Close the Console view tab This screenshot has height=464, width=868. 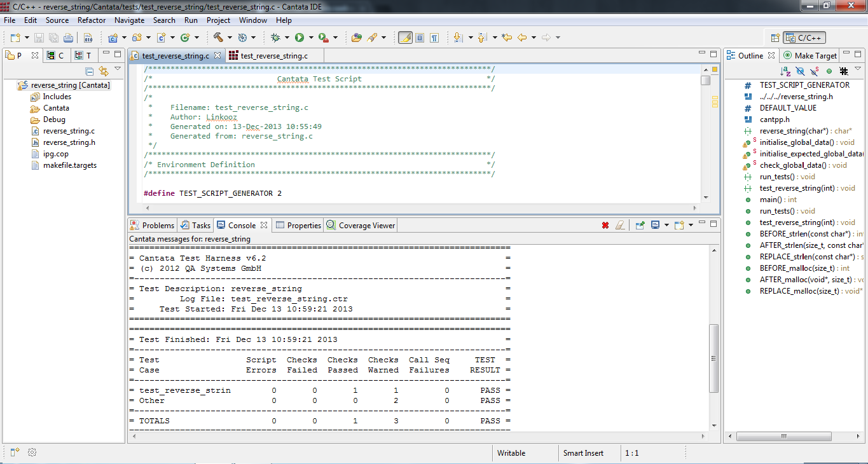(264, 224)
